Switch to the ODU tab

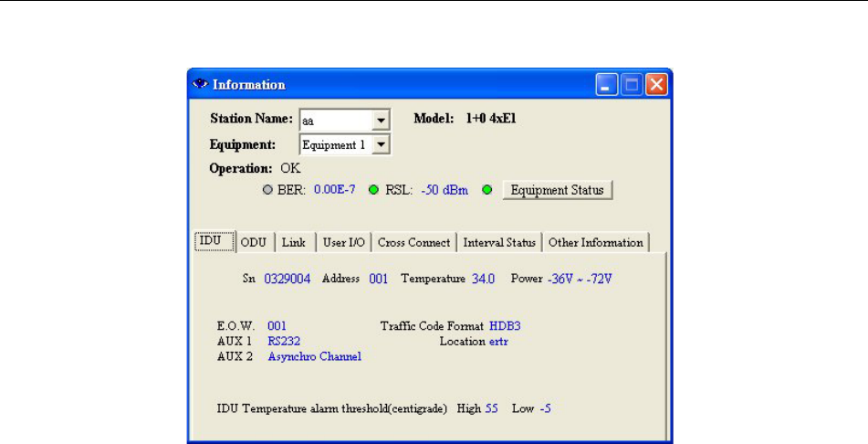pos(254,243)
